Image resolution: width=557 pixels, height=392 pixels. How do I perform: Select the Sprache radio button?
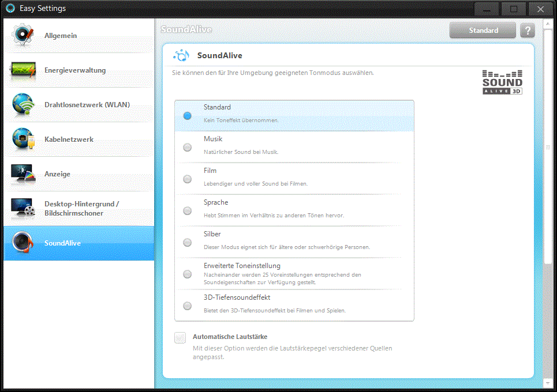tap(187, 211)
